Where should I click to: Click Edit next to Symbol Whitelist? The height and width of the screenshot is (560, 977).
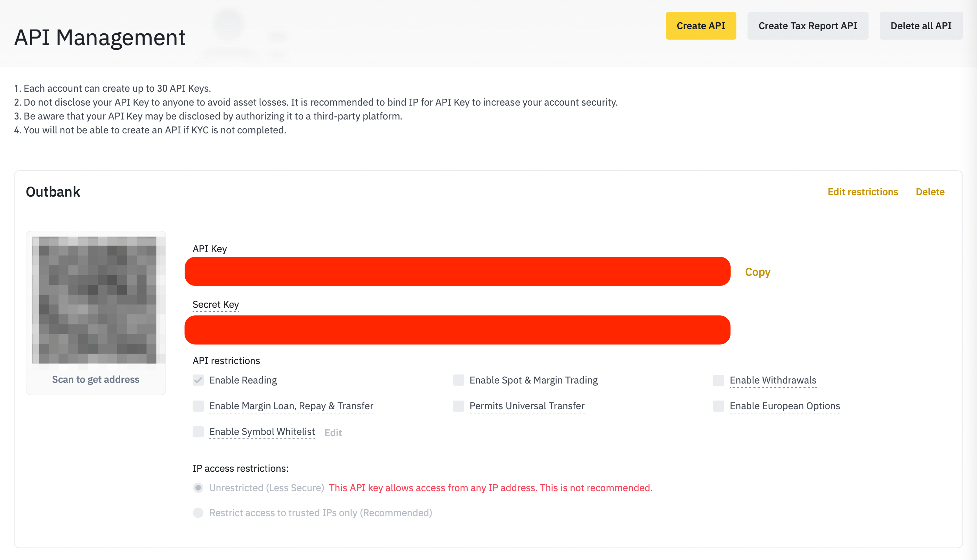pos(333,433)
